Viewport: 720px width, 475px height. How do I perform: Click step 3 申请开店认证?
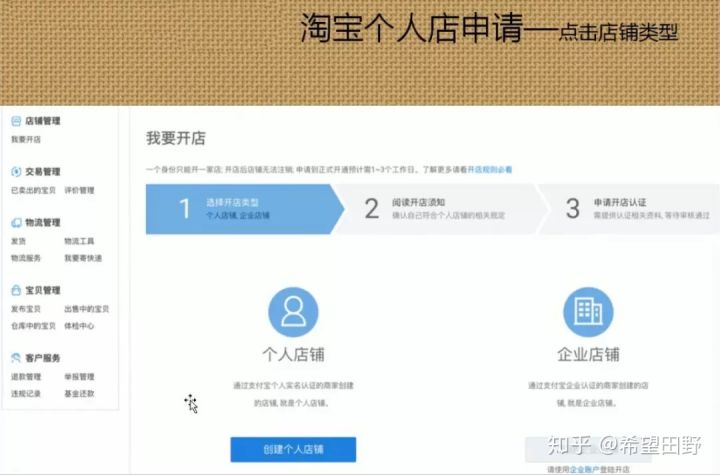pyautogui.click(x=630, y=209)
